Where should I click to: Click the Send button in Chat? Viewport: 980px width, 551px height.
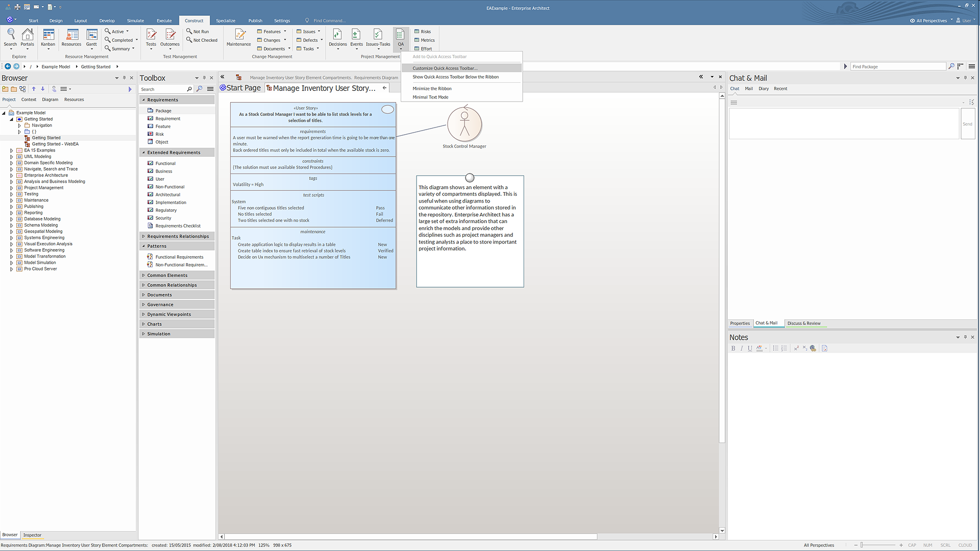coord(967,124)
